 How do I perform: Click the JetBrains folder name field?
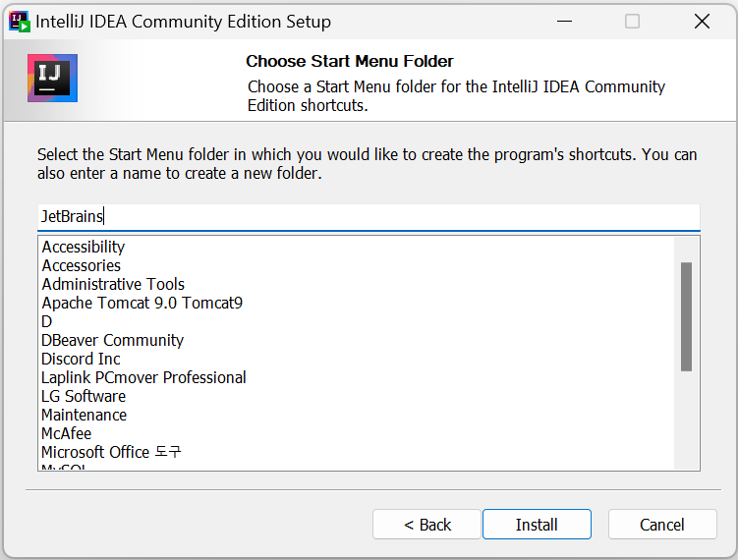pos(368,216)
